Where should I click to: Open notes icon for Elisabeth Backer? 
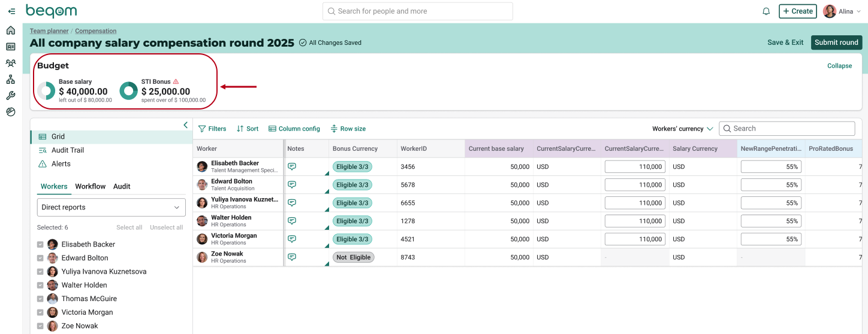click(x=292, y=166)
